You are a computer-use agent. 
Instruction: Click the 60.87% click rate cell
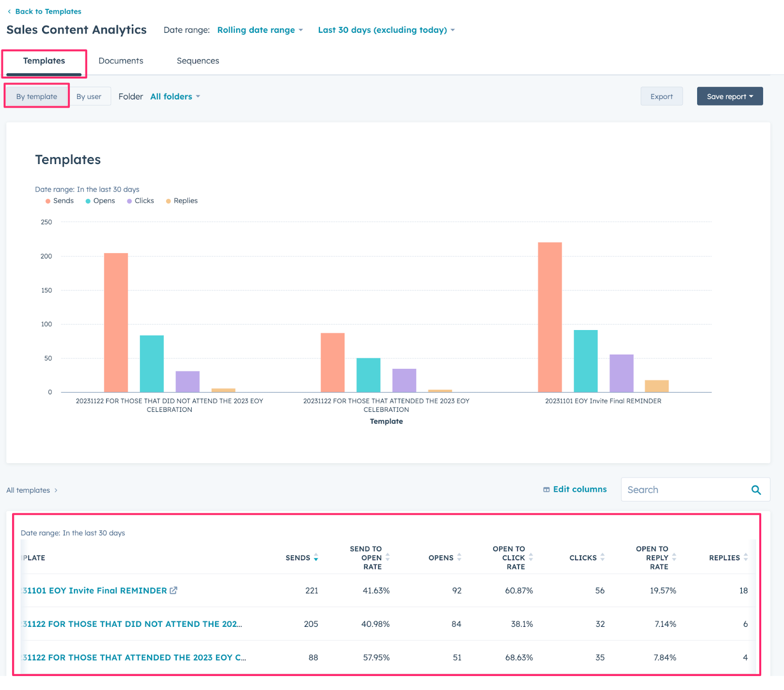519,591
